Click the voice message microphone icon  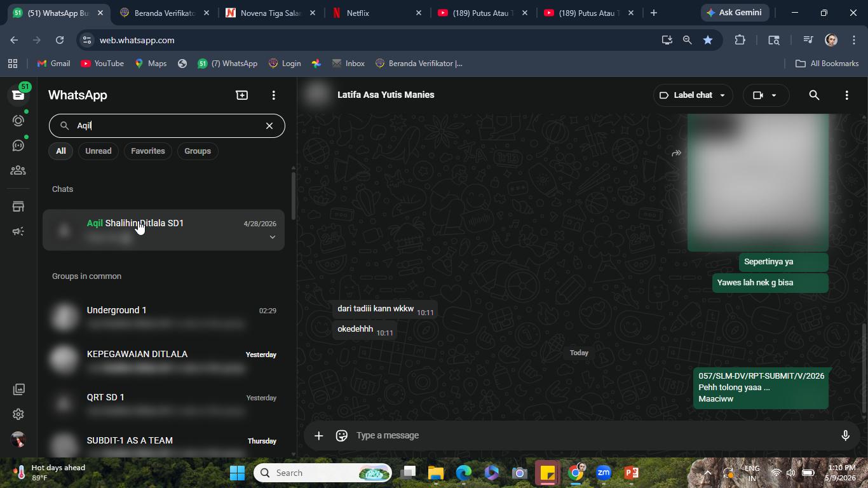(845, 435)
